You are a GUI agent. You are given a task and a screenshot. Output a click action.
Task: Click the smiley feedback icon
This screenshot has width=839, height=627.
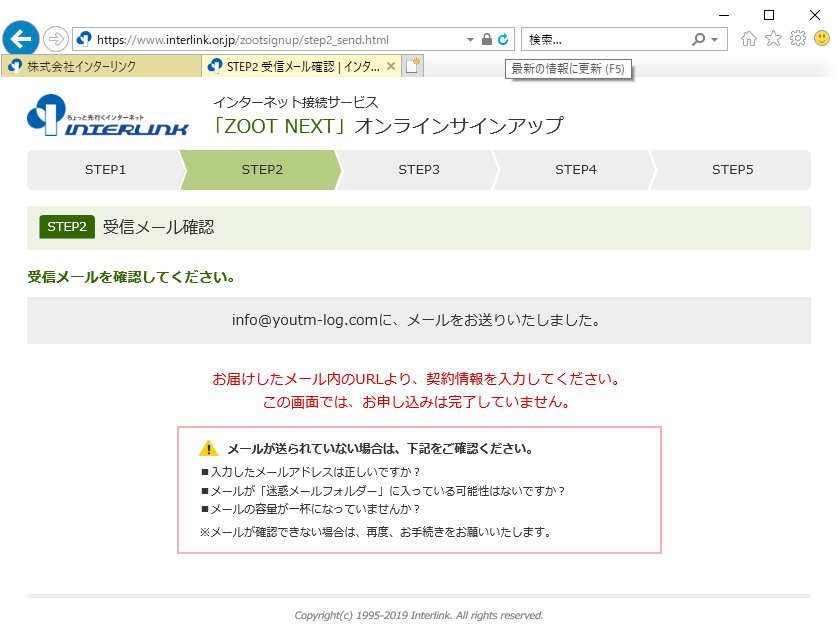click(822, 39)
